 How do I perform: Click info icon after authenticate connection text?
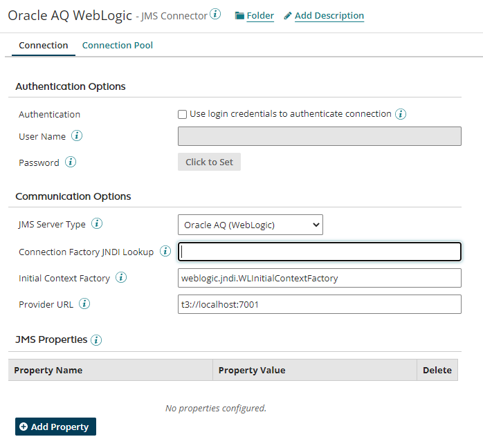401,114
